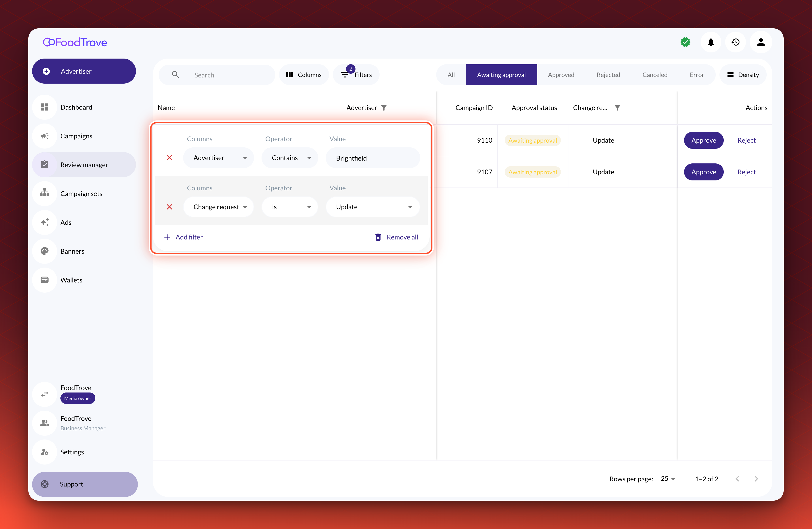Click the FoodTrove logo
Viewport: 812px width, 529px height.
pyautogui.click(x=75, y=42)
